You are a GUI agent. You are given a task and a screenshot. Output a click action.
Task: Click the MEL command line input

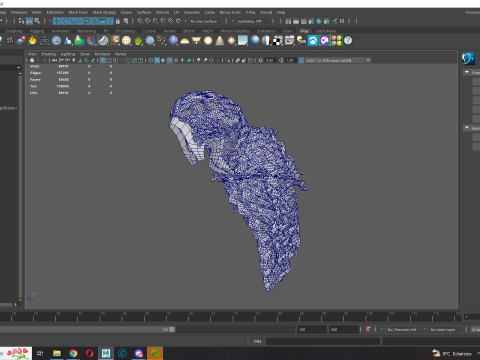tap(323, 341)
